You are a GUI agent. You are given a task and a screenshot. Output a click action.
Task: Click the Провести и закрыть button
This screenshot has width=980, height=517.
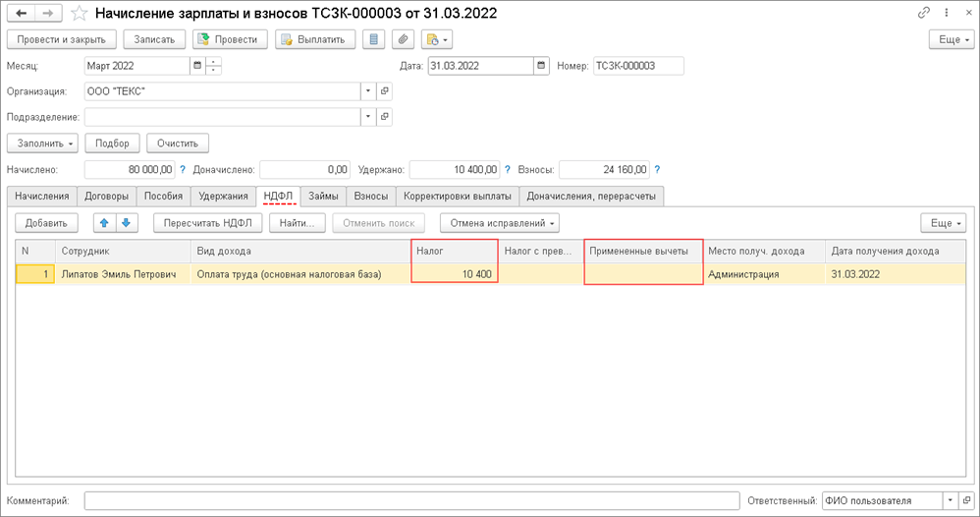tap(61, 39)
